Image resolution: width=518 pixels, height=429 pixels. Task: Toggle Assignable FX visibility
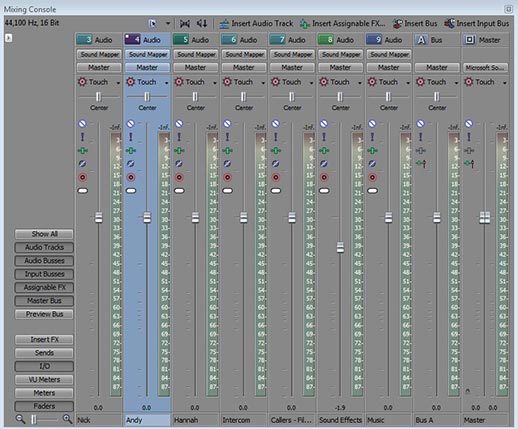coord(44,287)
